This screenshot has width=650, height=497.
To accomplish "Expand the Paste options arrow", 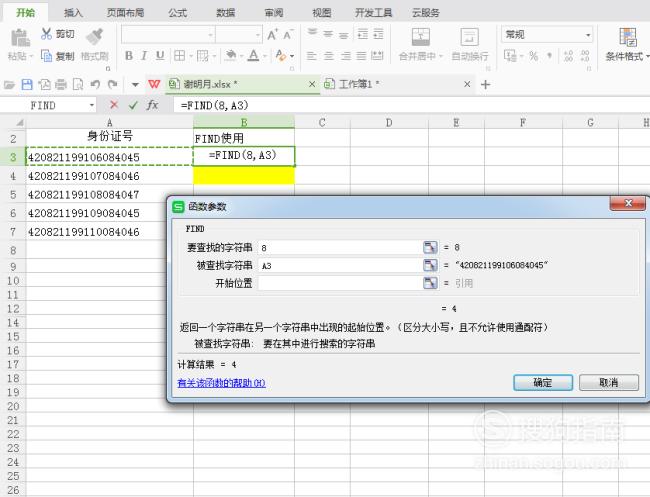I will (x=31, y=56).
